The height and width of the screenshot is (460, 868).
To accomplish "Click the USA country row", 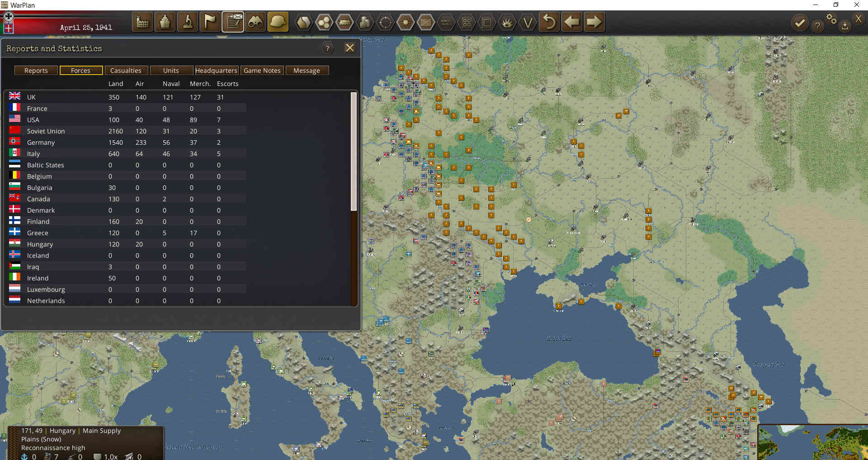I will [127, 120].
